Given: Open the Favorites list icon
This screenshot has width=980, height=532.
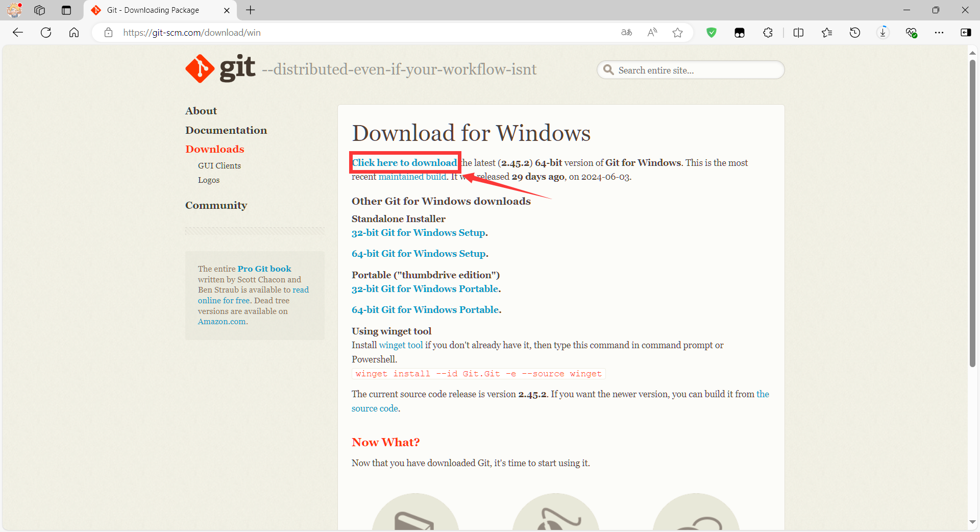Looking at the screenshot, I should [x=827, y=33].
